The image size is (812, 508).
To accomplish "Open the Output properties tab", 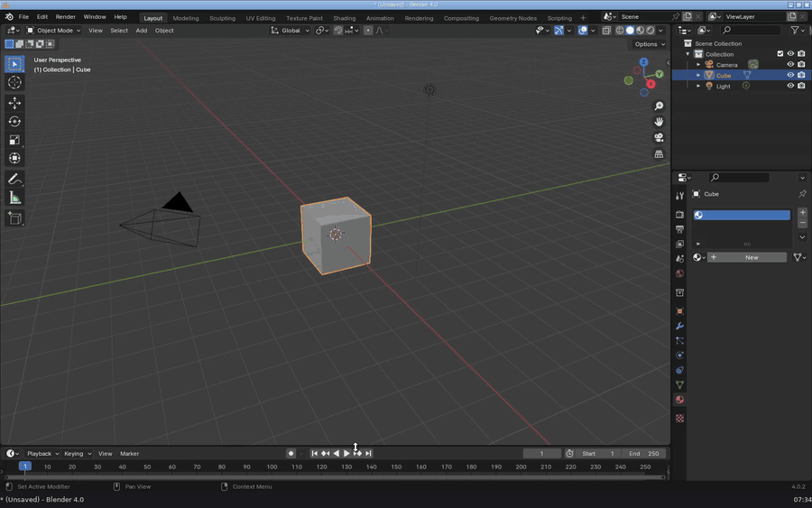I will (680, 229).
